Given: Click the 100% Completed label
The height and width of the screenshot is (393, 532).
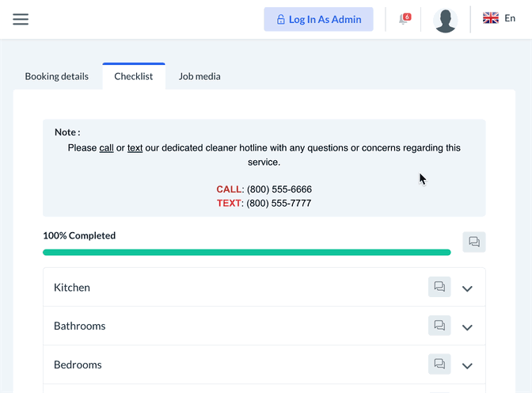Looking at the screenshot, I should coord(79,235).
